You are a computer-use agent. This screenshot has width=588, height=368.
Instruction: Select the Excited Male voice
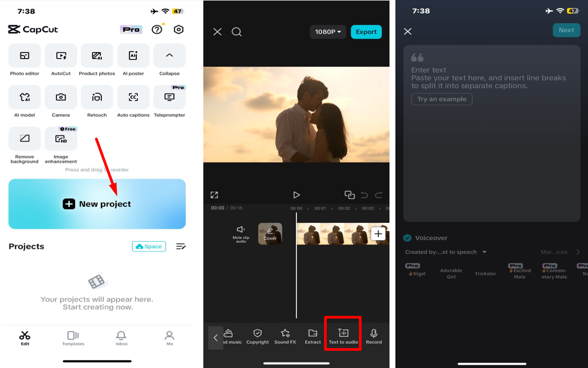(x=520, y=271)
